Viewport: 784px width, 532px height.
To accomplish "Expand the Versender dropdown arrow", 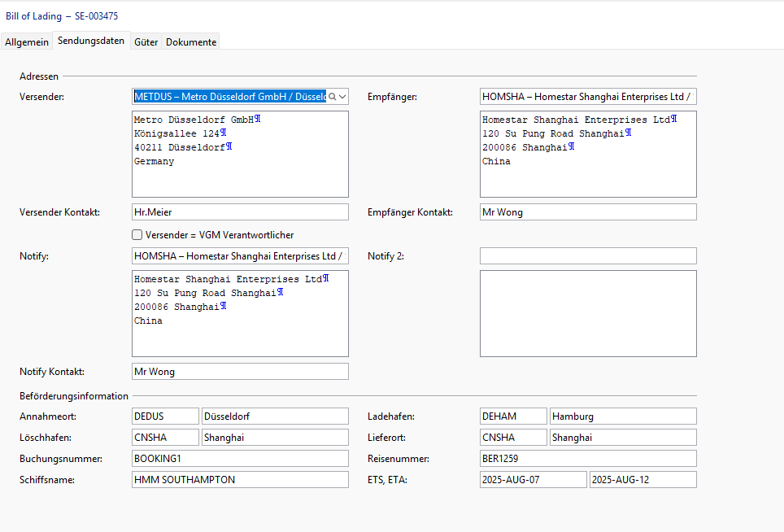I will click(342, 97).
